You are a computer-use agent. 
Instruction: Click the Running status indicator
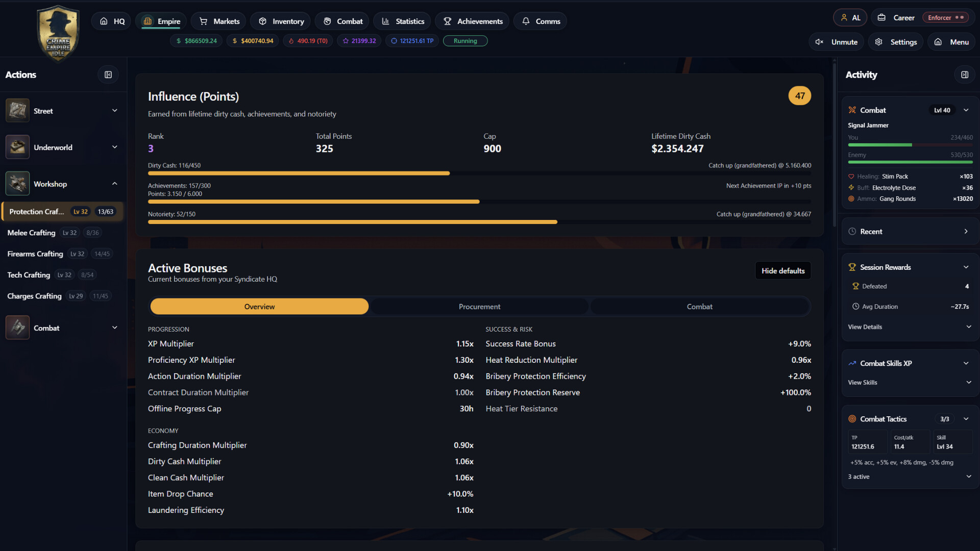pos(465,40)
